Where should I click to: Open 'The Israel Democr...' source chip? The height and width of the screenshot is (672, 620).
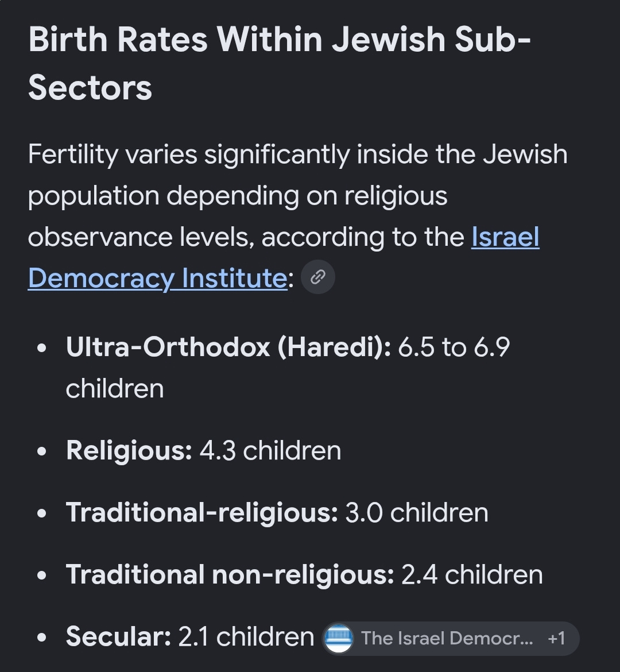(450, 638)
